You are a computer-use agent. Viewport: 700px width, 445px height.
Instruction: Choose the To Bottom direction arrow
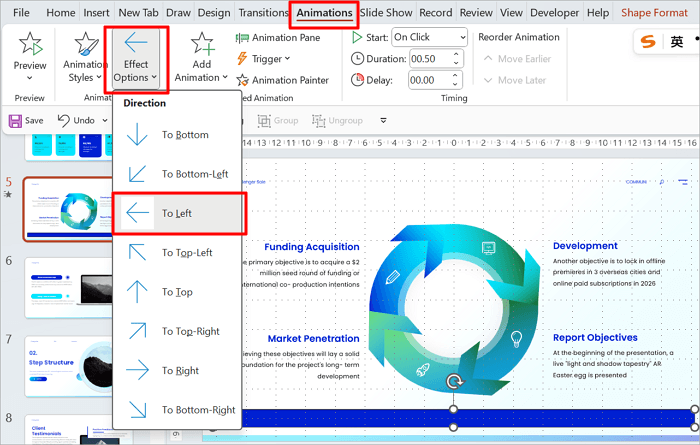coord(176,135)
